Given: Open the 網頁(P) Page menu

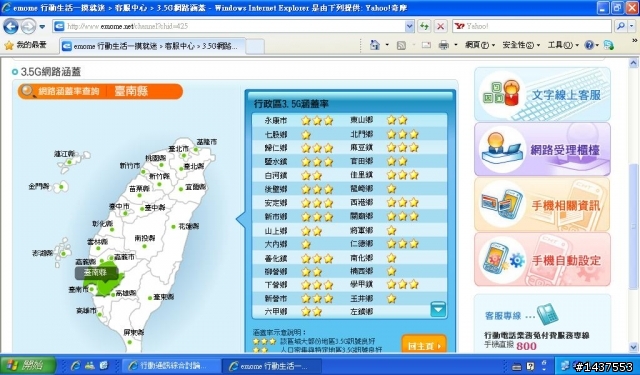Looking at the screenshot, I should click(x=480, y=45).
